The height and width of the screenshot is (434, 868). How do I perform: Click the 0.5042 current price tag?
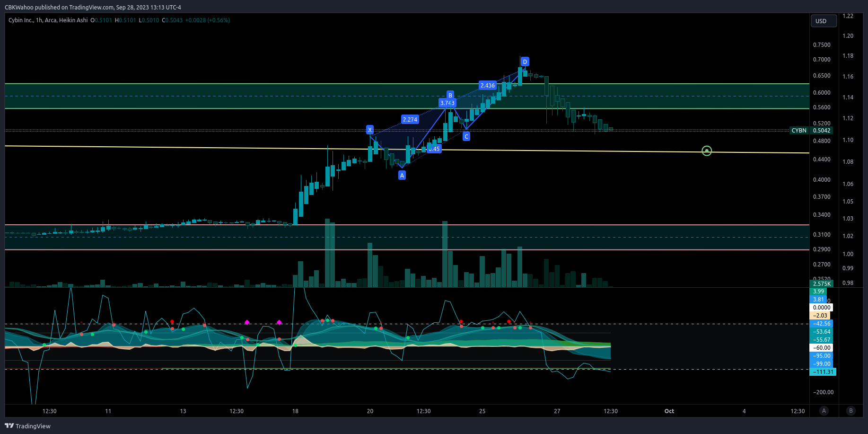click(x=822, y=131)
